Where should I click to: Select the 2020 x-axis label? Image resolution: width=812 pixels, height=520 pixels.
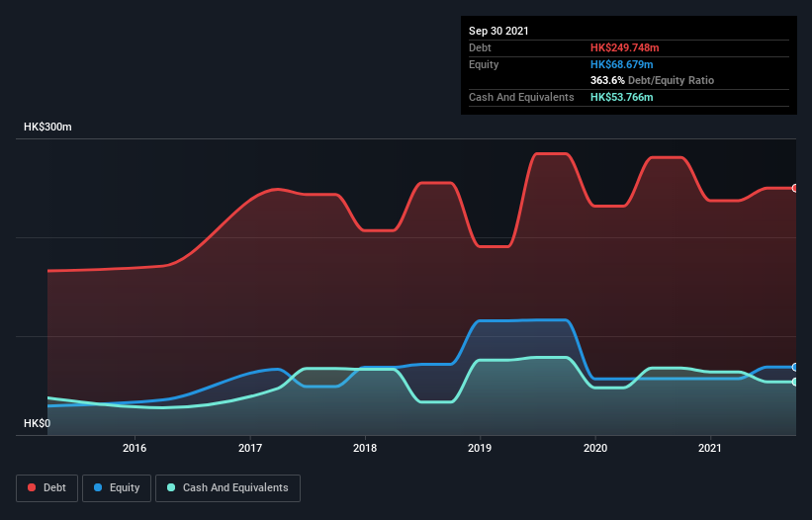point(595,448)
